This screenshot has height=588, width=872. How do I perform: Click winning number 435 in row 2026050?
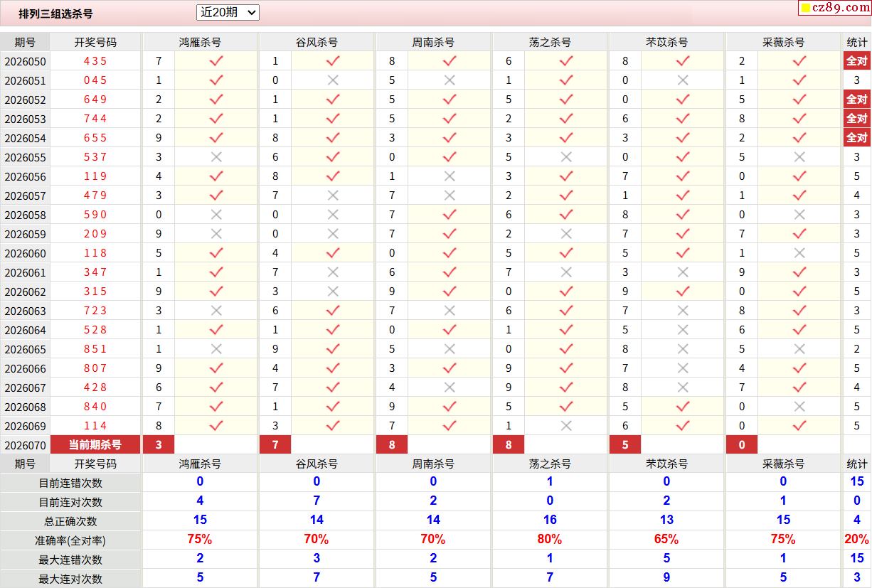(x=95, y=61)
